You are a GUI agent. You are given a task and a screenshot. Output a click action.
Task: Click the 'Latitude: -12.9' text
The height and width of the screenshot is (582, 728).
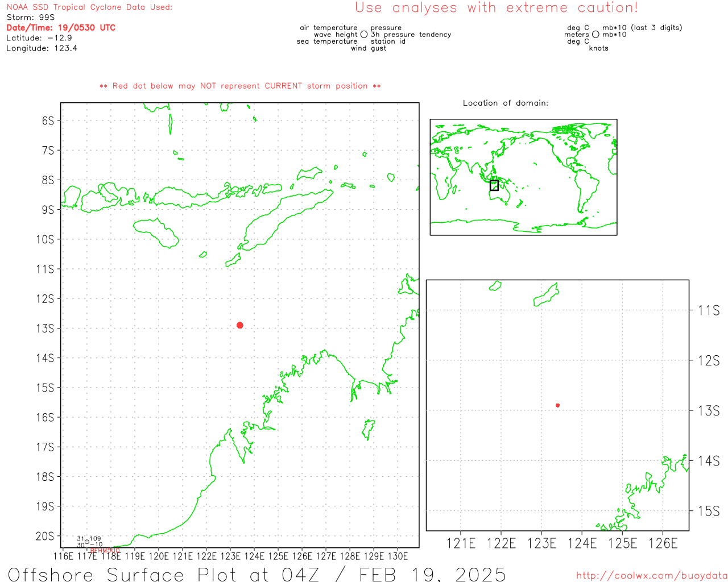click(x=39, y=38)
